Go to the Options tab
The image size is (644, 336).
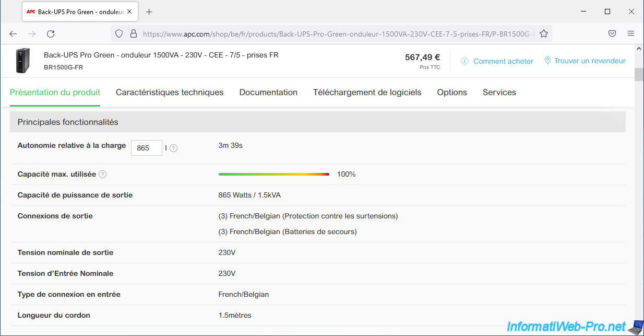pyautogui.click(x=452, y=92)
